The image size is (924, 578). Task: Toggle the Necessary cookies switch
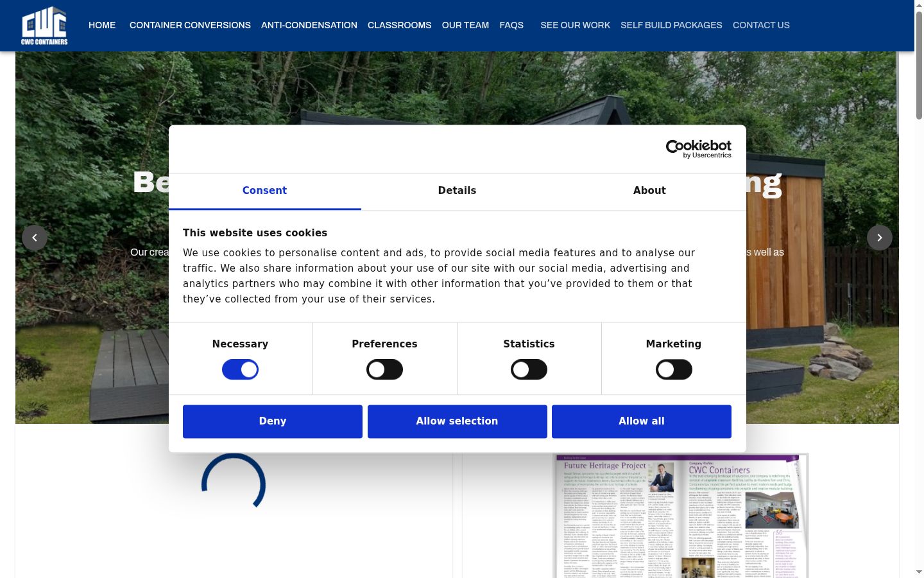240,369
